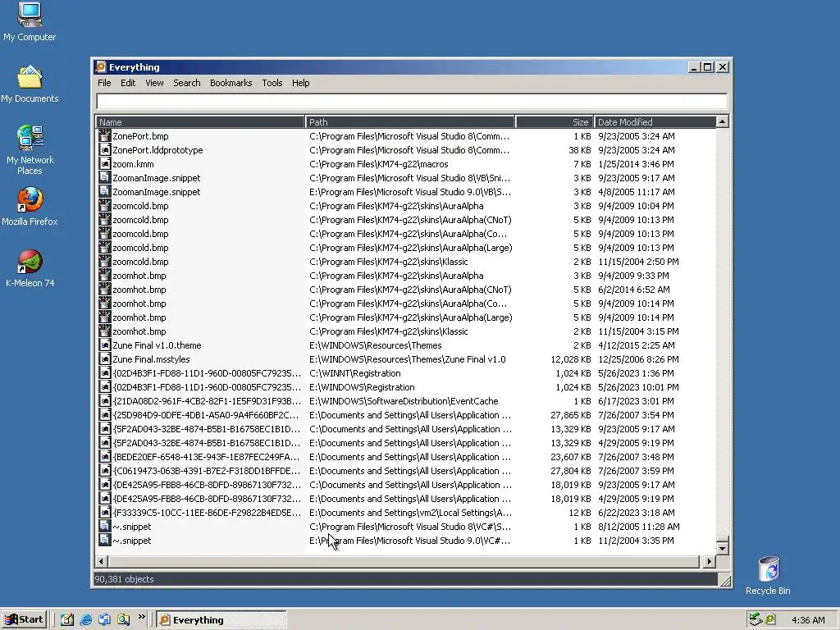Sort results by Path column header

click(x=410, y=122)
